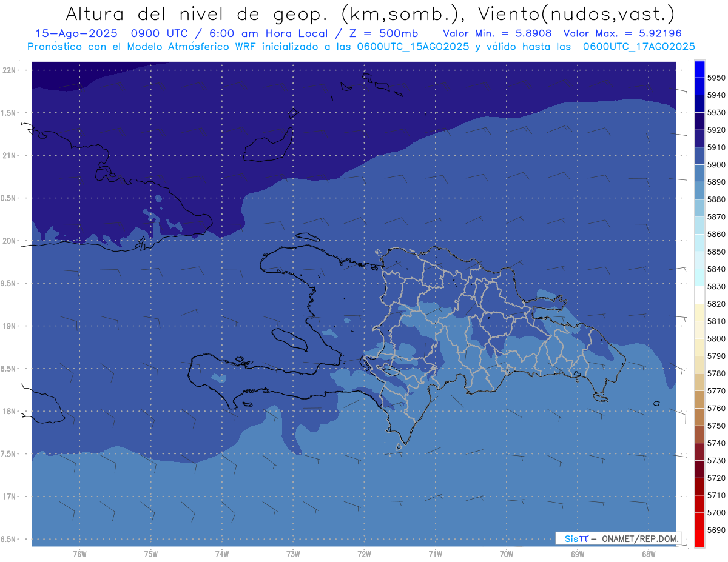Click the "5730" colorbar label

pyautogui.click(x=716, y=460)
